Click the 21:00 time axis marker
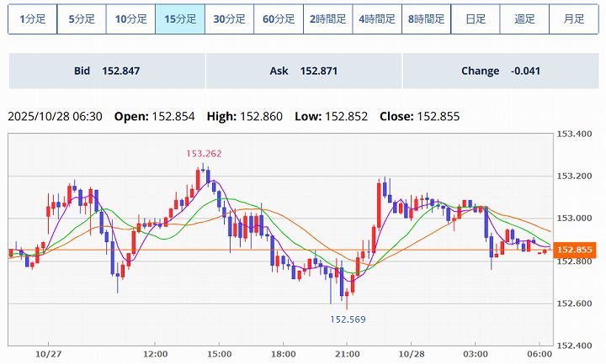 (x=348, y=354)
